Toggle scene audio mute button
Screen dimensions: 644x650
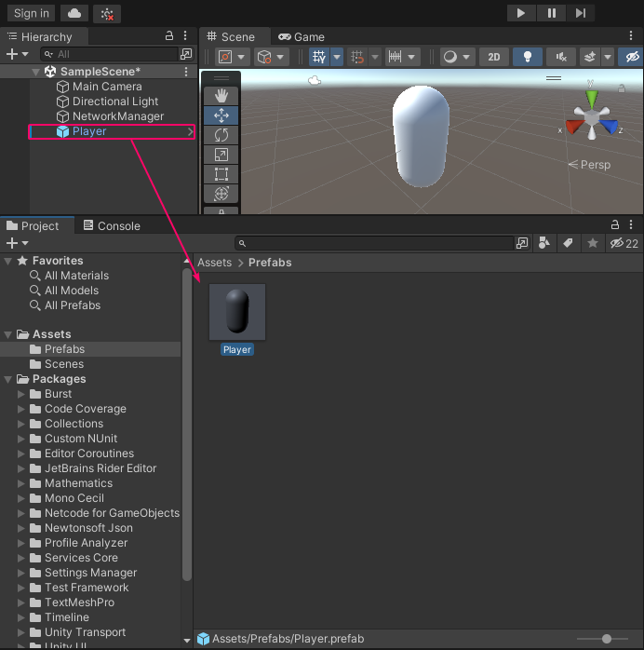[560, 57]
